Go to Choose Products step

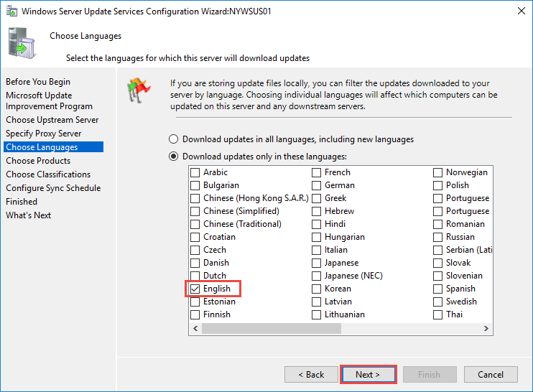pos(38,161)
